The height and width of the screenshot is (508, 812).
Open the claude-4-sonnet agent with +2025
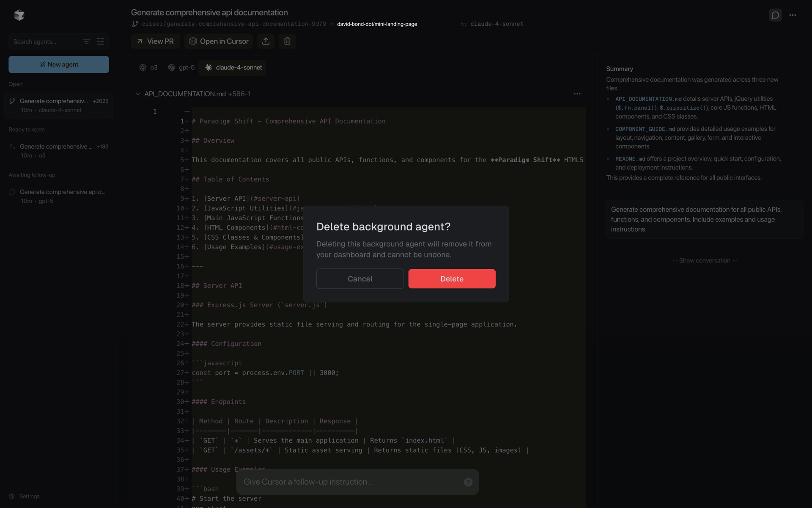tap(59, 105)
